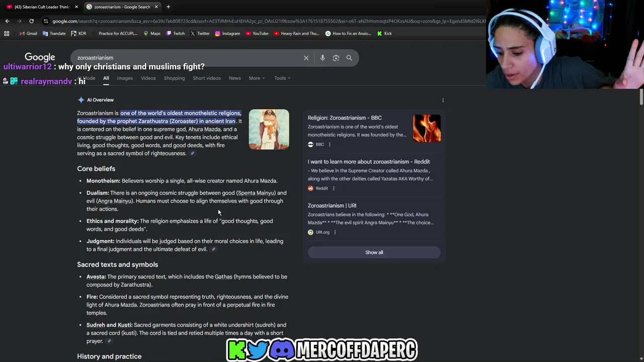Submit search with magnifier icon
The width and height of the screenshot is (644, 362).
pos(349,58)
